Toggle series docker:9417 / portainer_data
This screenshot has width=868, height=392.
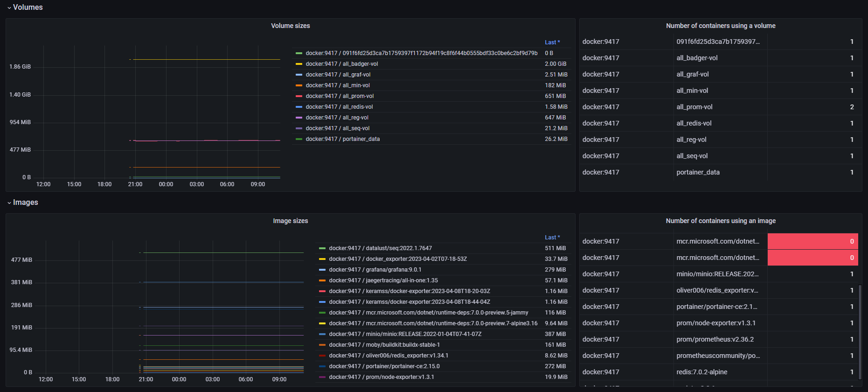tap(343, 139)
